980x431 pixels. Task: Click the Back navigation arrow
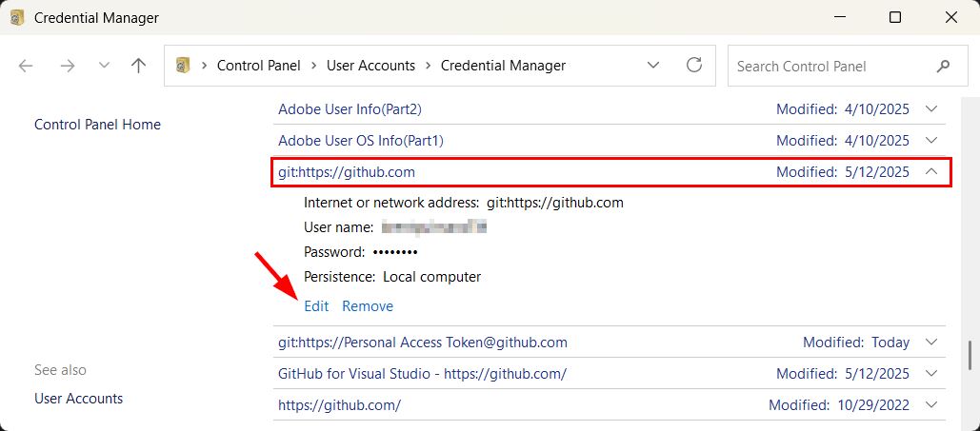[26, 66]
